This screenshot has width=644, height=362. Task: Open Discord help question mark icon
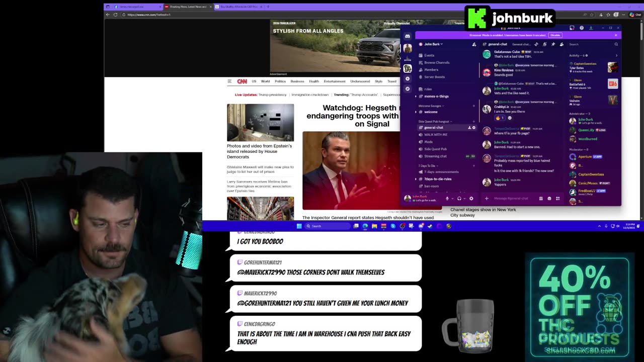tap(582, 28)
